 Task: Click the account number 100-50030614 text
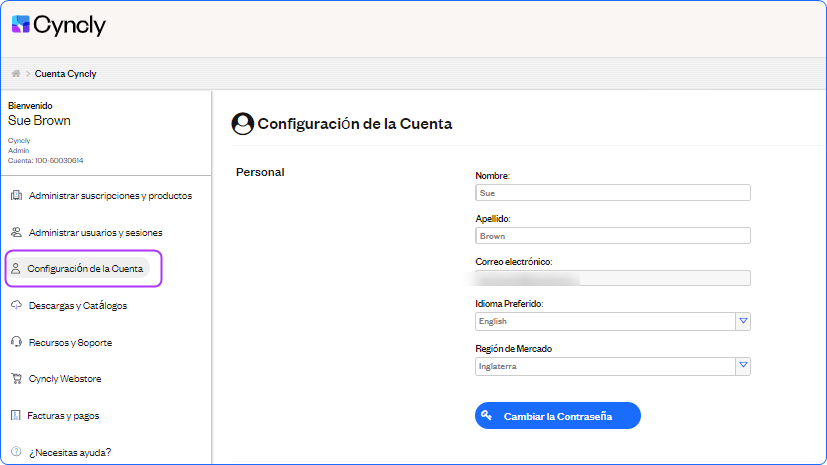click(59, 160)
